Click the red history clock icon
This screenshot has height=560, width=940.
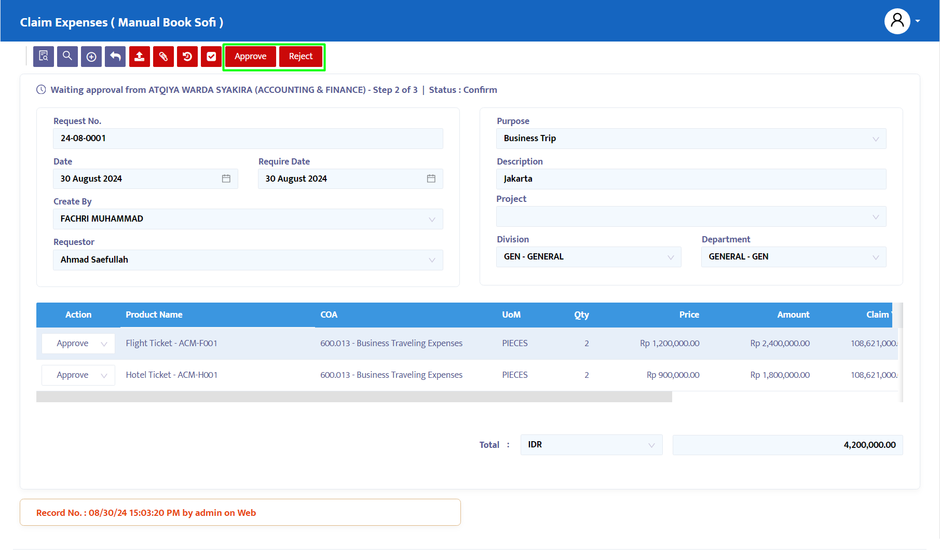coord(187,57)
